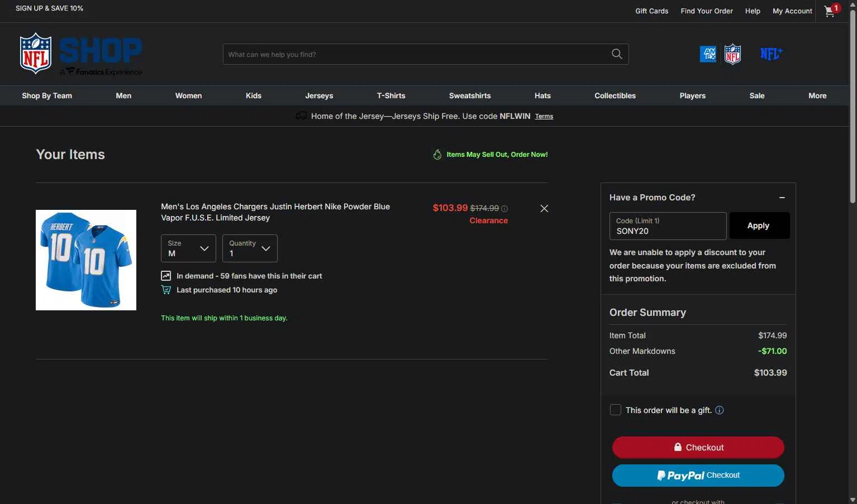
Task: Open the Jerseys menu
Action: coord(319,96)
